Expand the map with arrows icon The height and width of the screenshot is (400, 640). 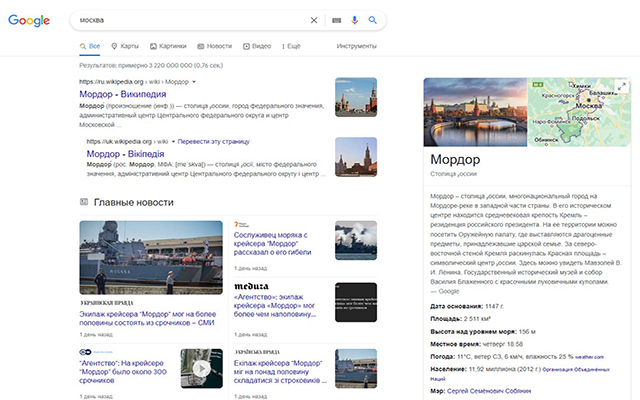[622, 87]
